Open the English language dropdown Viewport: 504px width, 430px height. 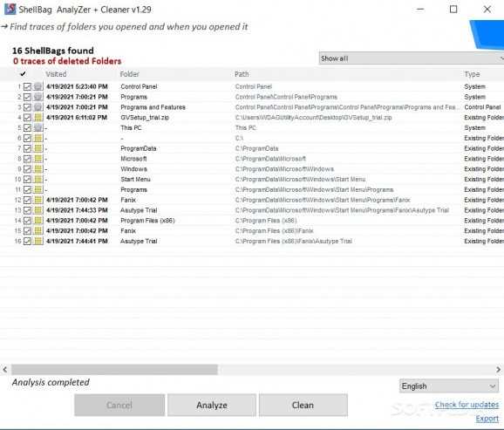point(449,386)
